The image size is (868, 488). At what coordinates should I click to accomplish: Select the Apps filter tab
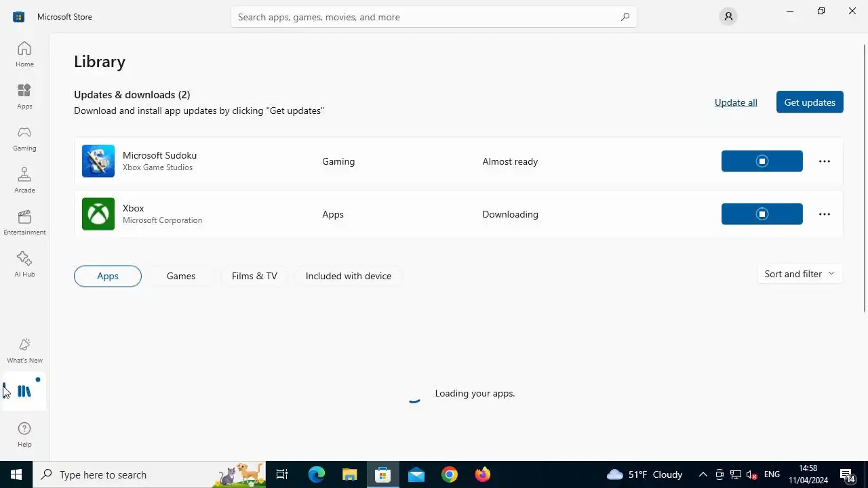click(108, 276)
